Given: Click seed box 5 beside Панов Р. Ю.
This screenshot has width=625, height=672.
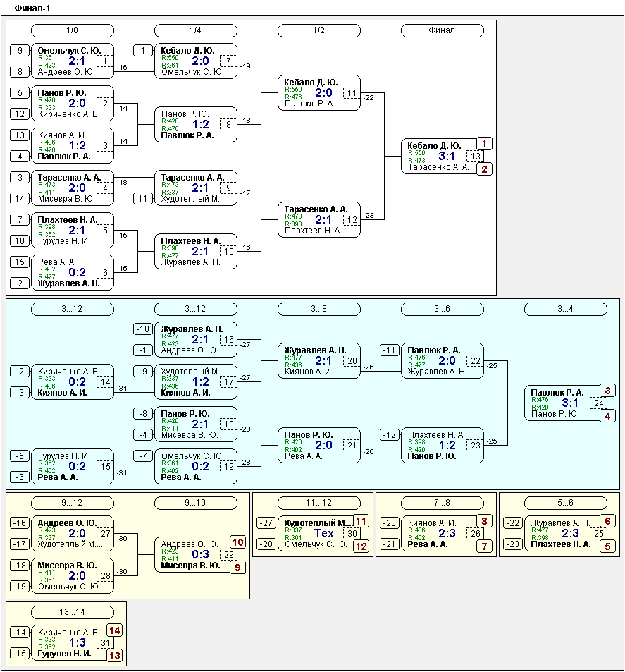Looking at the screenshot, I should pyautogui.click(x=20, y=92).
